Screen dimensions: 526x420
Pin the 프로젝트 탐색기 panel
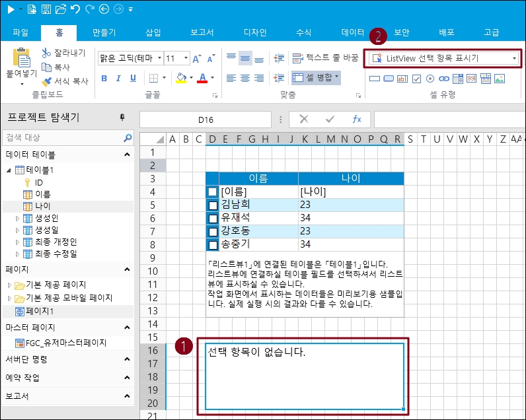122,118
